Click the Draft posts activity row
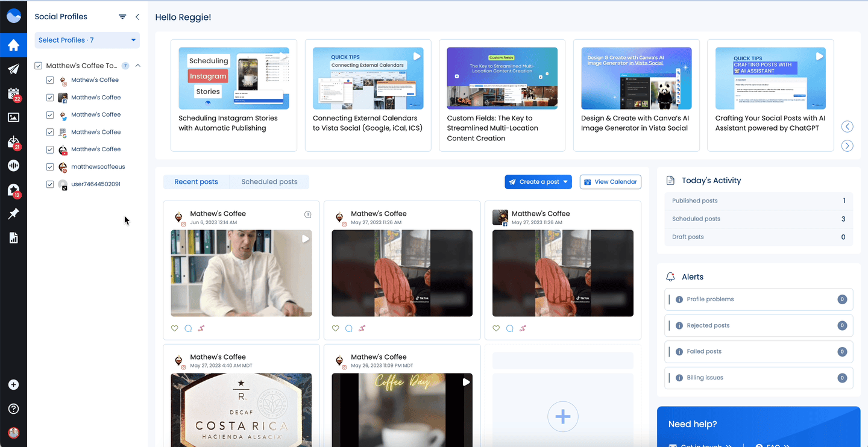The image size is (868, 447). pos(759,237)
